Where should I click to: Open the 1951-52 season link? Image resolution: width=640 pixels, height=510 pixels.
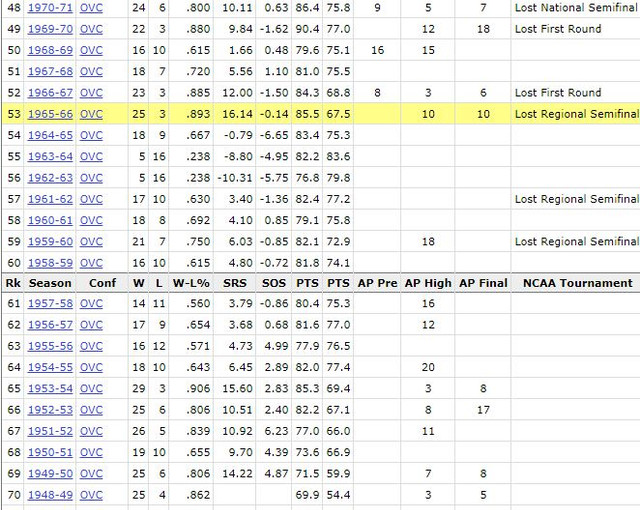[x=50, y=431]
